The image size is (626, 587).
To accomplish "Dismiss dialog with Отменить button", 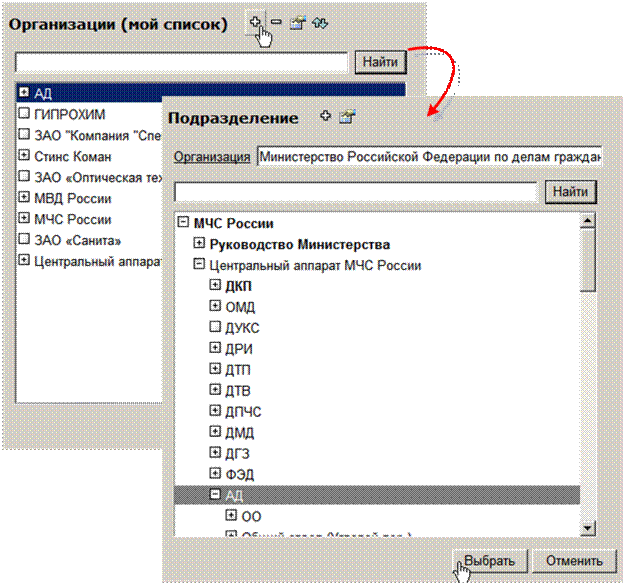I will click(x=574, y=561).
